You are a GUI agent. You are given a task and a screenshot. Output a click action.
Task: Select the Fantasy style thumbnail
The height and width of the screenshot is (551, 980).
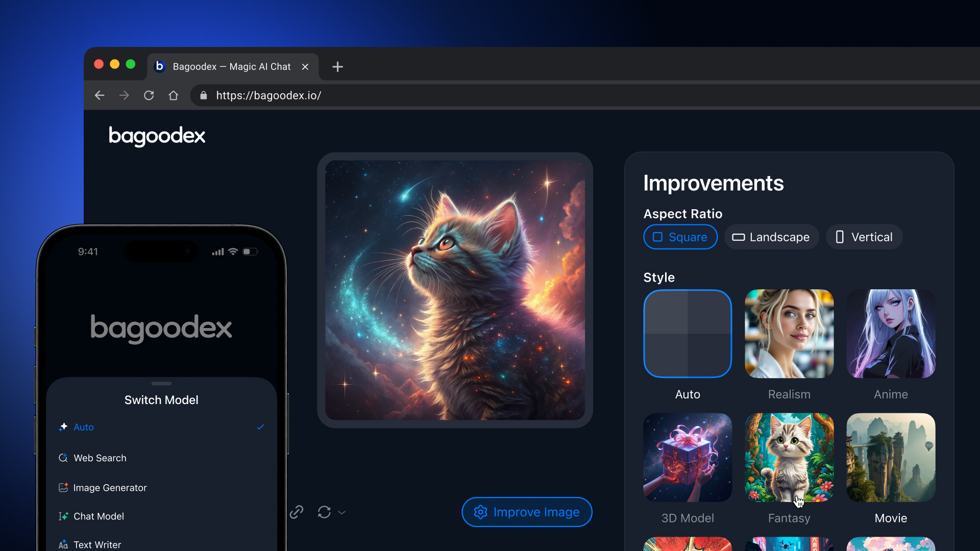pyautogui.click(x=789, y=458)
